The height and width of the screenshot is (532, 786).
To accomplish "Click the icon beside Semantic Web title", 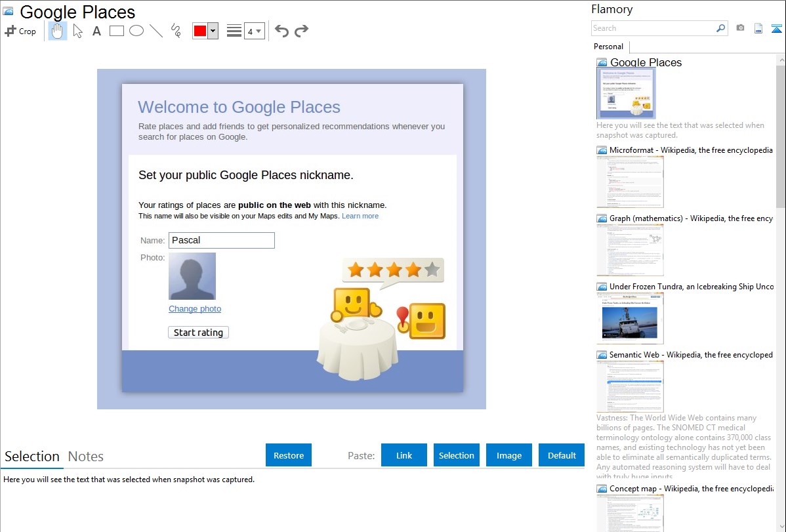I will (x=602, y=354).
